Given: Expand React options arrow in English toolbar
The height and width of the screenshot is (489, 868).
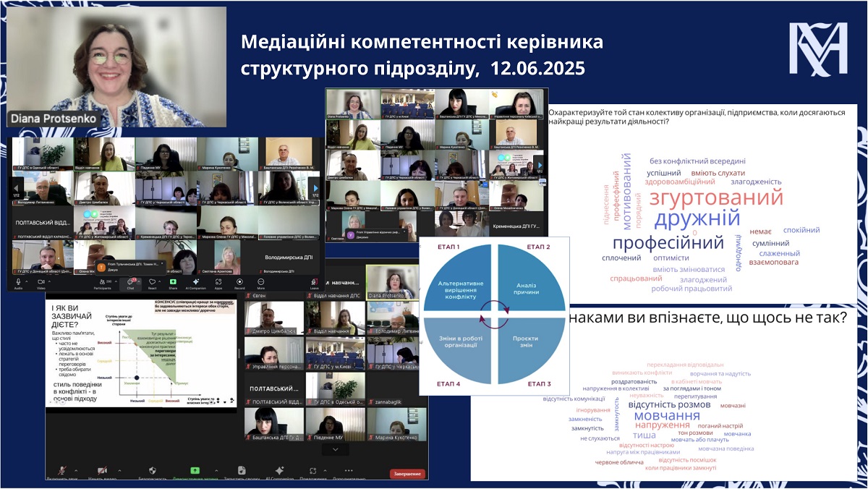Looking at the screenshot, I should pyautogui.click(x=159, y=281).
